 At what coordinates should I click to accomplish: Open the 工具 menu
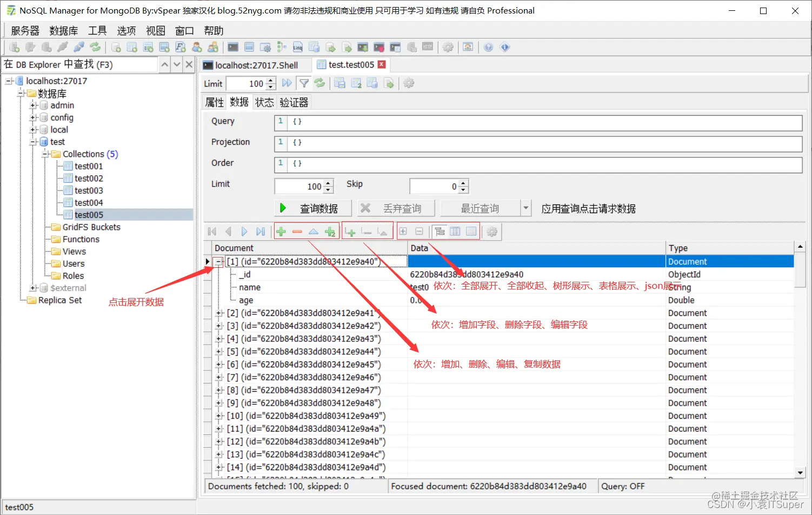click(x=97, y=31)
